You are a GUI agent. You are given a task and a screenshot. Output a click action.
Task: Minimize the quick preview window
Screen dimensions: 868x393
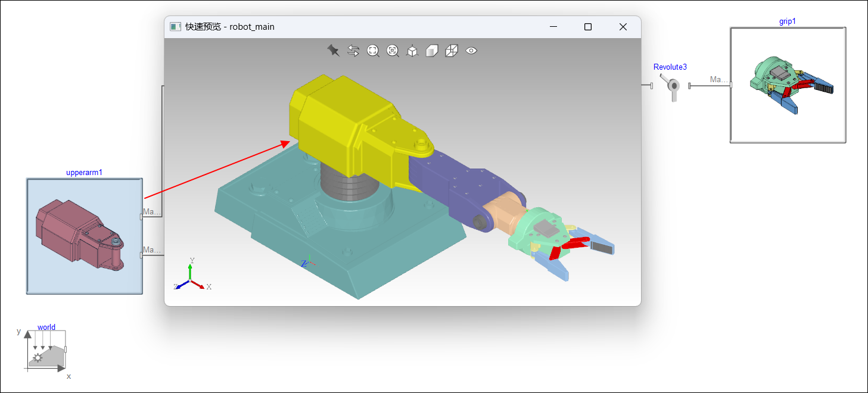pyautogui.click(x=553, y=27)
